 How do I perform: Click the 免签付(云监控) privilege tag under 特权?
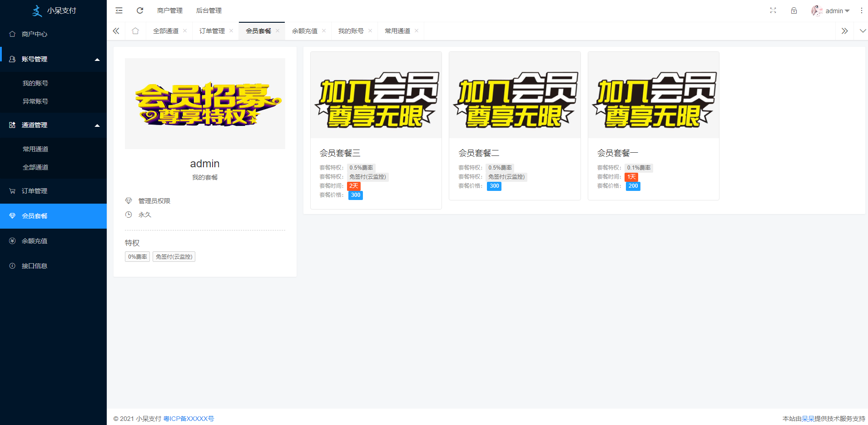pos(174,257)
